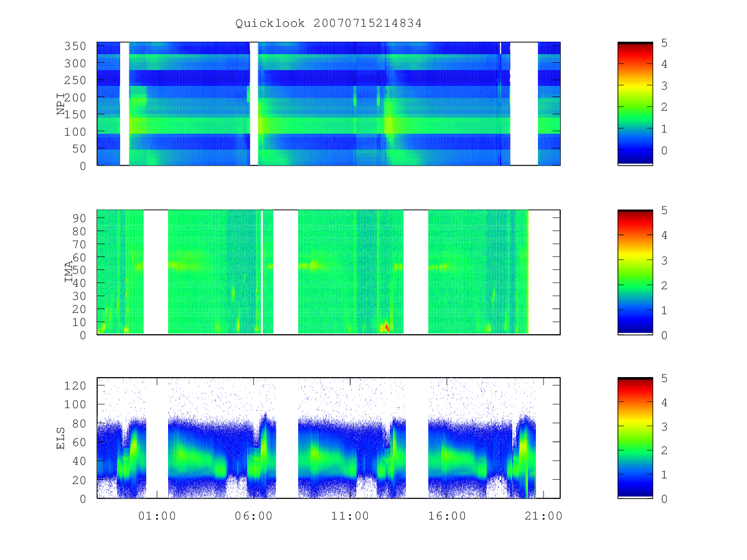The image size is (747, 560).
Task: Click the IMA panel colorbar
Action: 635,272
